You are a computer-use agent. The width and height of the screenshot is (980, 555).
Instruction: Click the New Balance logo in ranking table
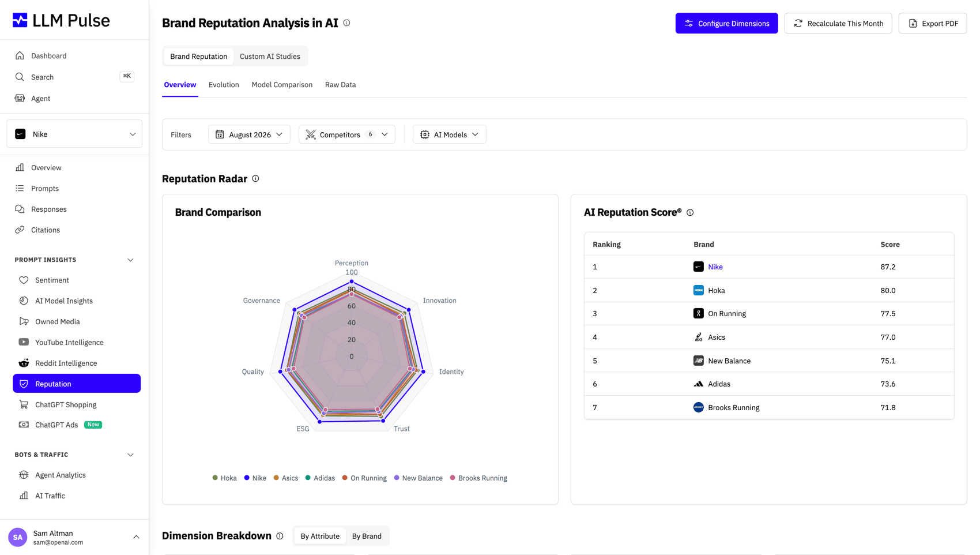[698, 361]
